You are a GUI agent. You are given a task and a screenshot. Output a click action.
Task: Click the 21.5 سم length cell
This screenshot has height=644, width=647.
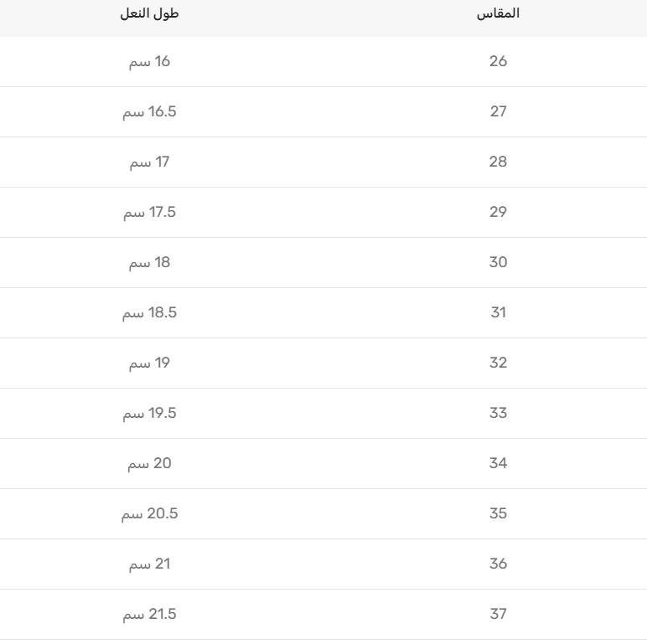click(x=150, y=614)
